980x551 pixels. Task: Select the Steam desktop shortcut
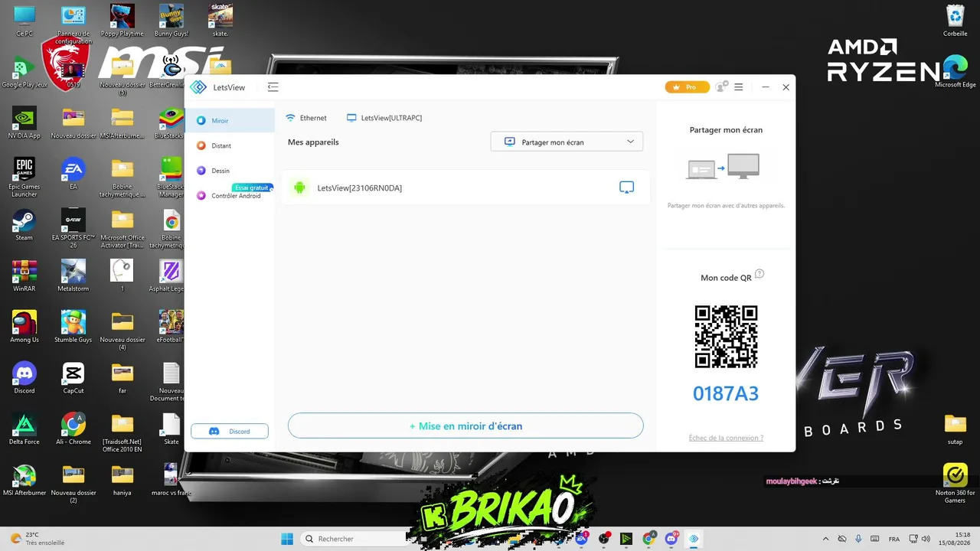pyautogui.click(x=24, y=226)
